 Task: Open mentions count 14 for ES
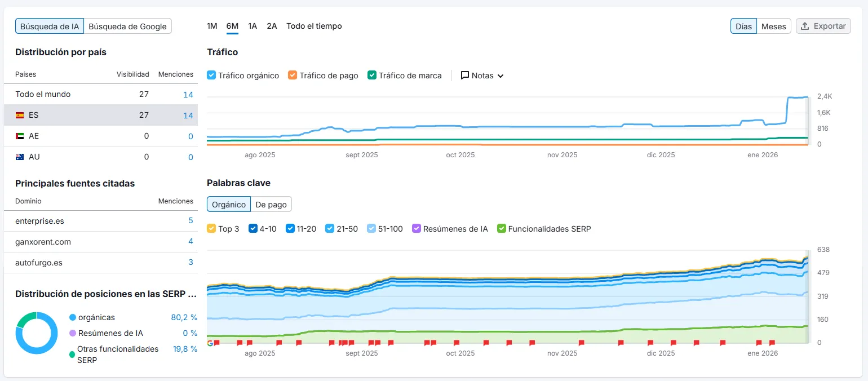click(188, 115)
